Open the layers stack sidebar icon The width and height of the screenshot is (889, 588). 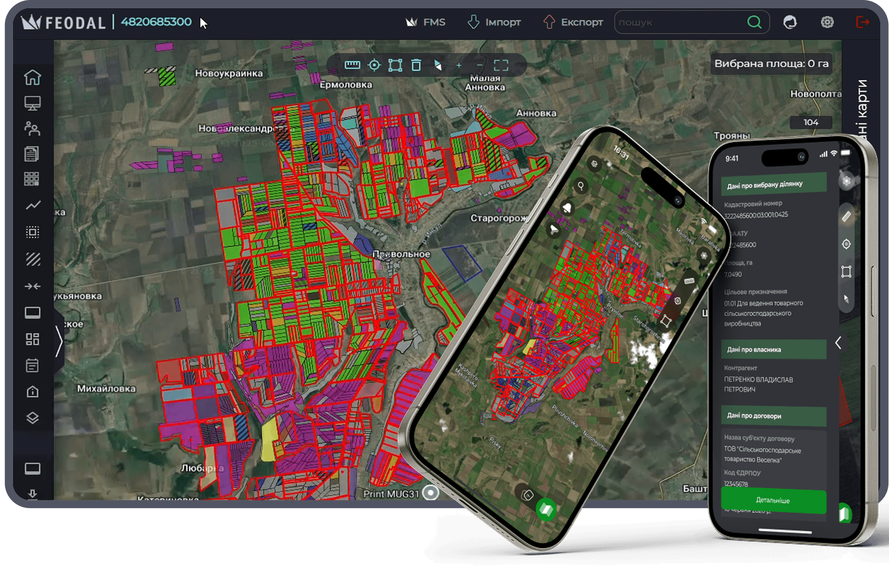33,418
